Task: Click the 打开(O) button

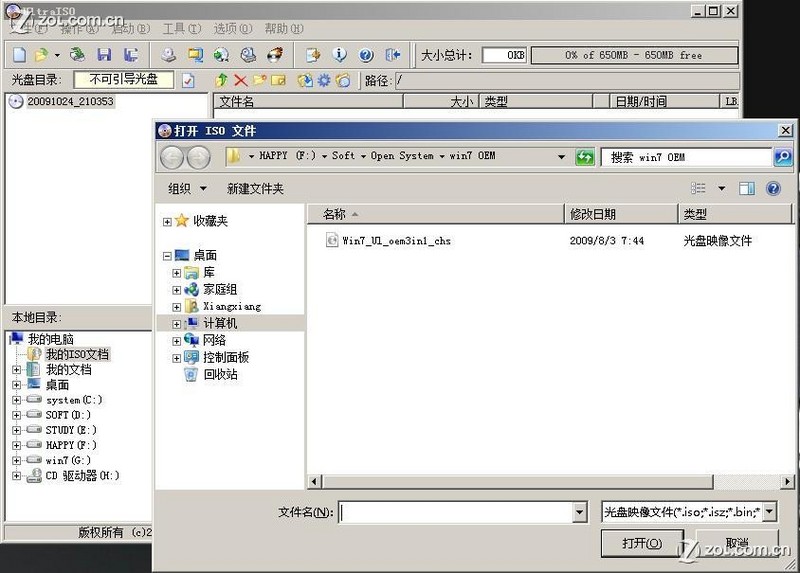Action: click(x=642, y=543)
